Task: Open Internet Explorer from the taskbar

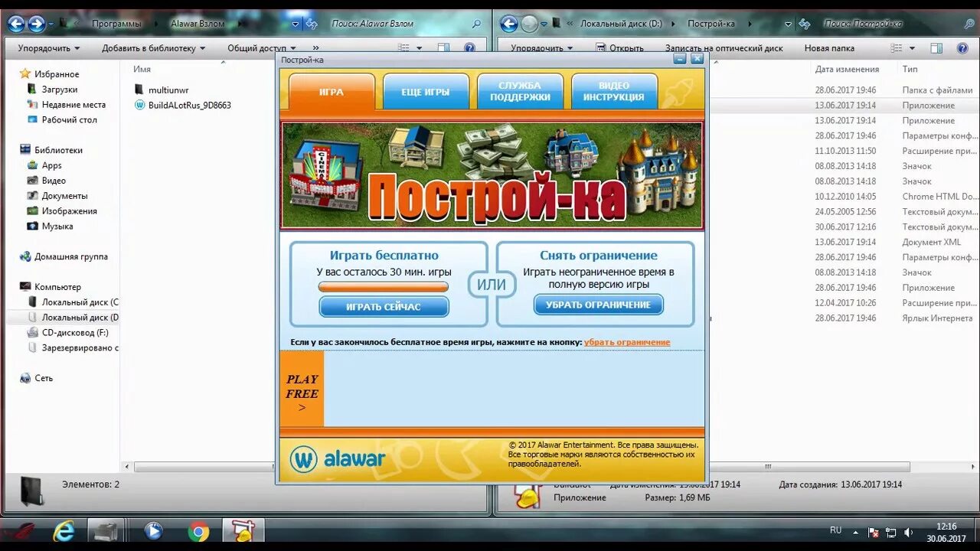Action: point(64,529)
